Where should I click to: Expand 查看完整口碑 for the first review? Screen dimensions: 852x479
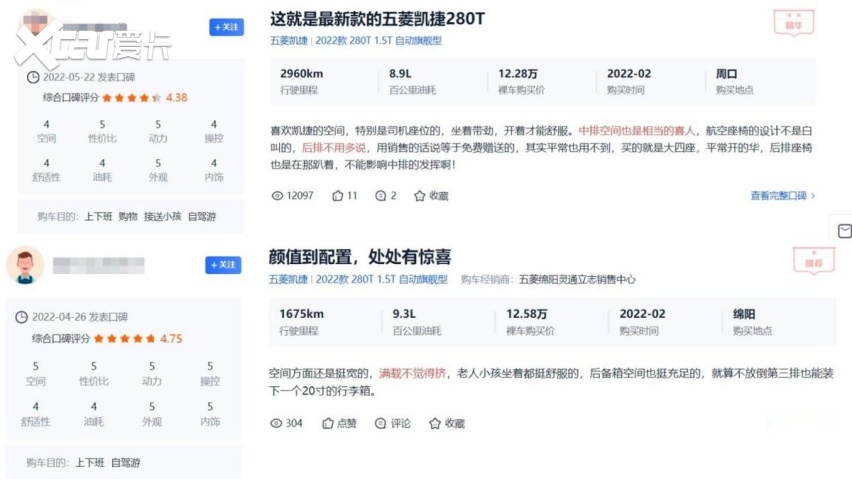coord(782,196)
